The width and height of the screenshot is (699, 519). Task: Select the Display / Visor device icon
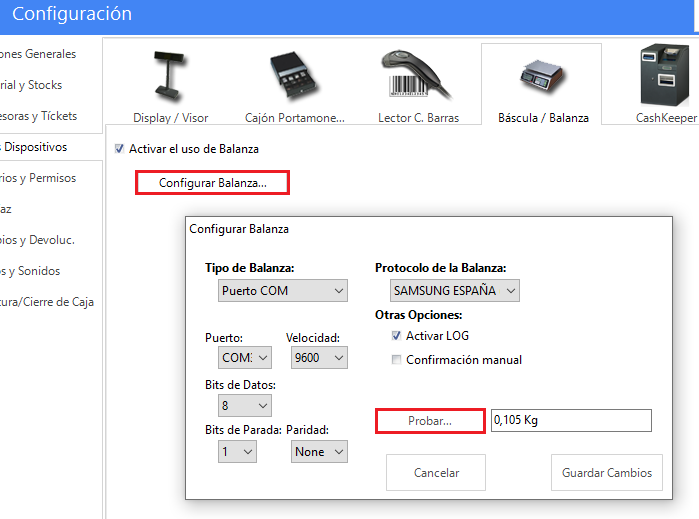(170, 75)
